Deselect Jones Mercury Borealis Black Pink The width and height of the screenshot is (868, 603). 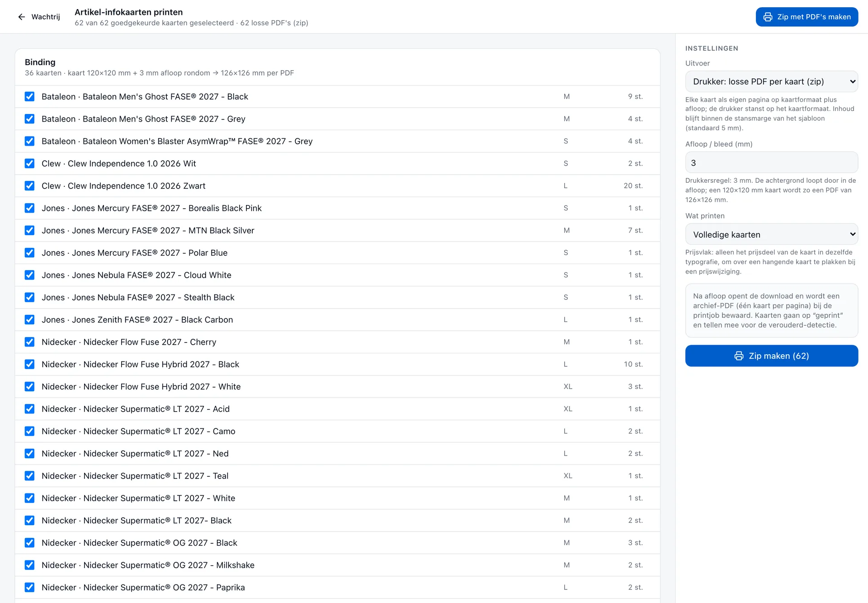pyautogui.click(x=29, y=208)
